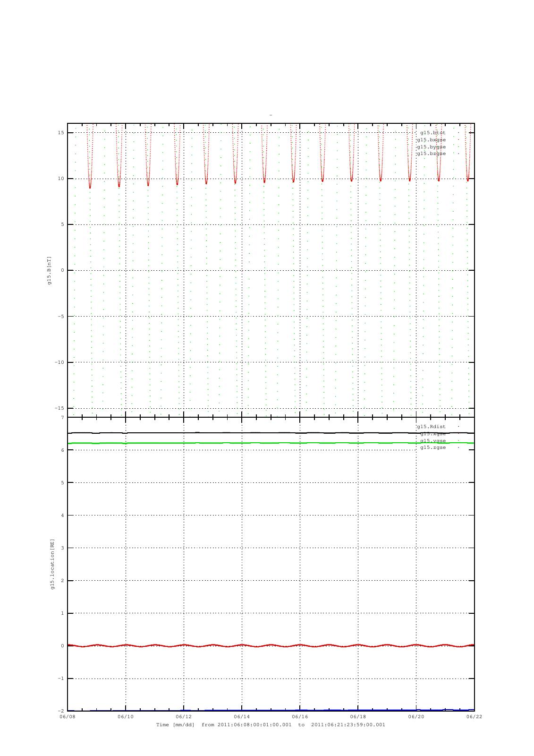This screenshot has width=534, height=756.
Task: Click the g15.ygse legend entry
Action: tap(433, 441)
